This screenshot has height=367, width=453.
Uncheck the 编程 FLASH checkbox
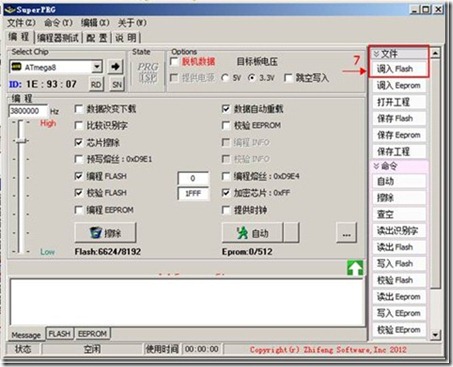click(x=79, y=176)
